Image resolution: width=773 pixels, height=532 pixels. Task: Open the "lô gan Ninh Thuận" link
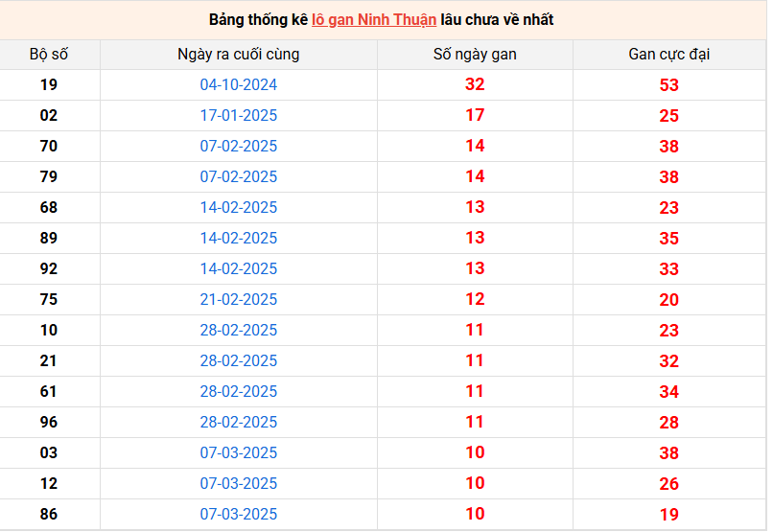(374, 19)
